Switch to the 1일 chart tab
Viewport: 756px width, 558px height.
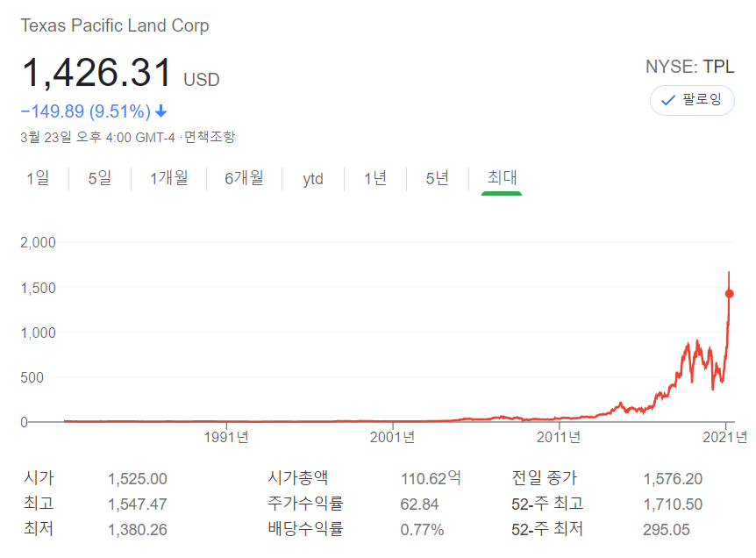[39, 178]
